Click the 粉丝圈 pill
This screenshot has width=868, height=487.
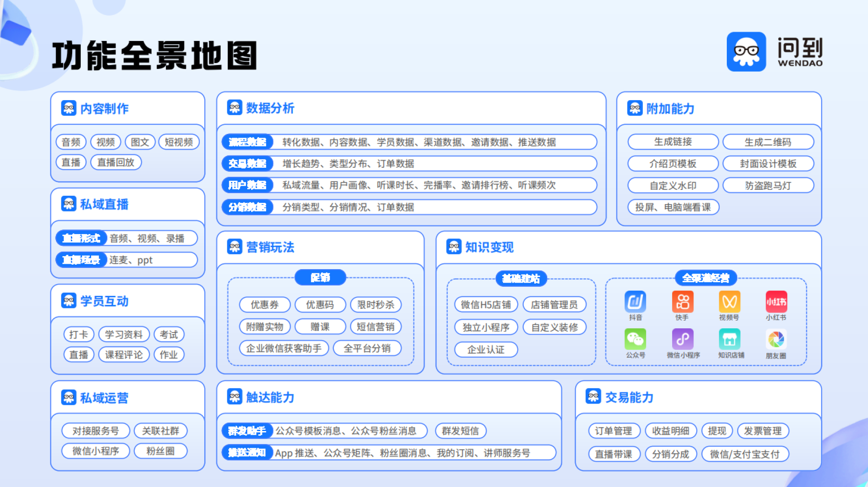pyautogui.click(x=161, y=451)
